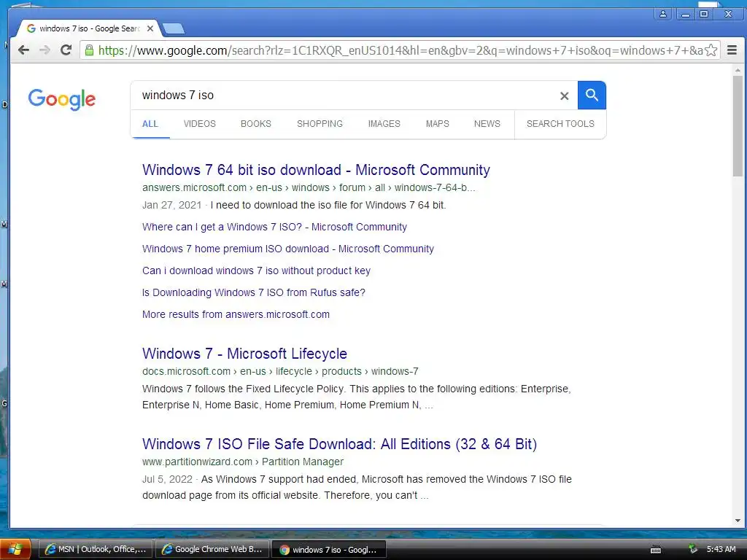Open Windows 7 ISO File Safe Download result
The width and height of the screenshot is (747, 560).
tap(339, 444)
